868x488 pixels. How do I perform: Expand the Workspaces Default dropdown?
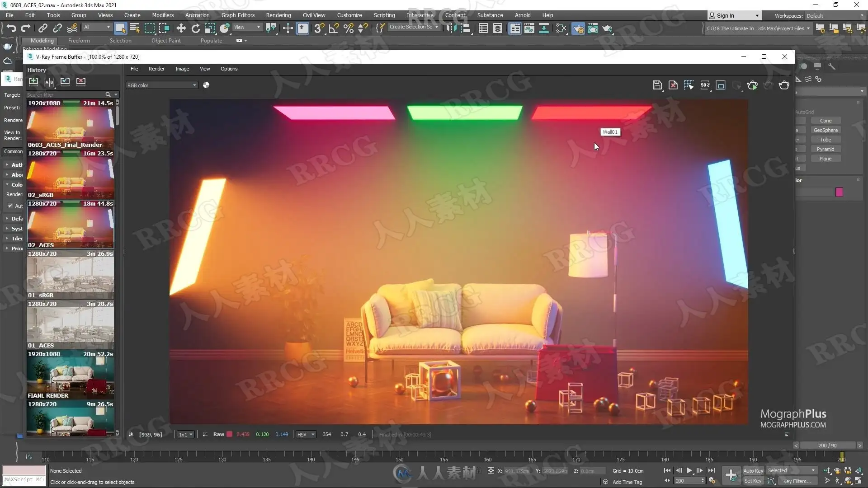pos(835,16)
